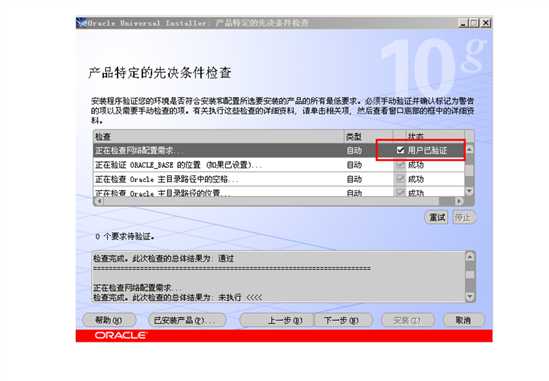The image size is (549, 381).
Task: Click the 停止 button
Action: [x=463, y=217]
